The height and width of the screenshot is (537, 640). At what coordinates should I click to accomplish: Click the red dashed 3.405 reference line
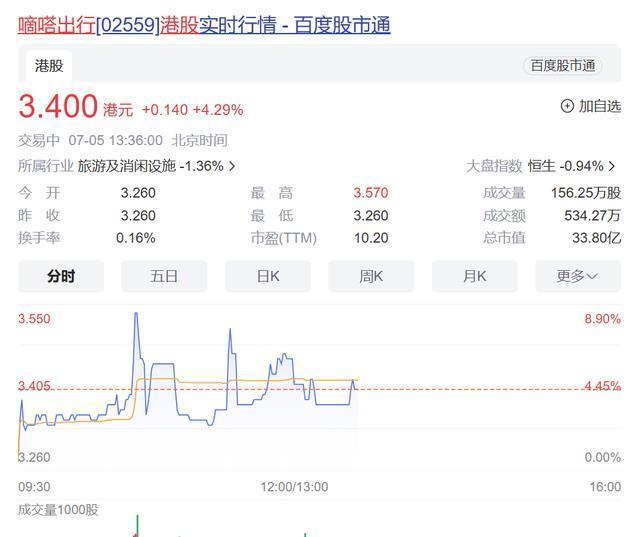450,389
